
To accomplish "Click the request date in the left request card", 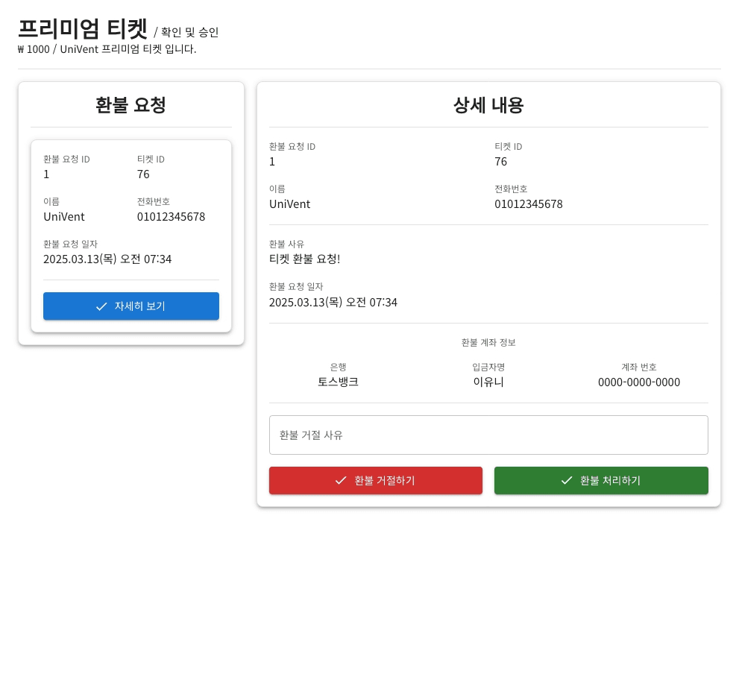I will [x=107, y=259].
